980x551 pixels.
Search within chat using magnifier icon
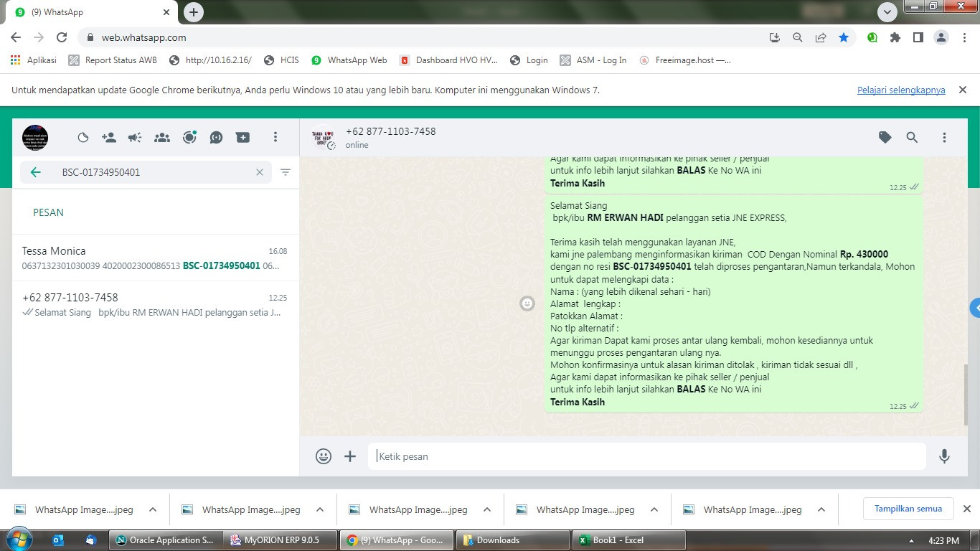912,137
